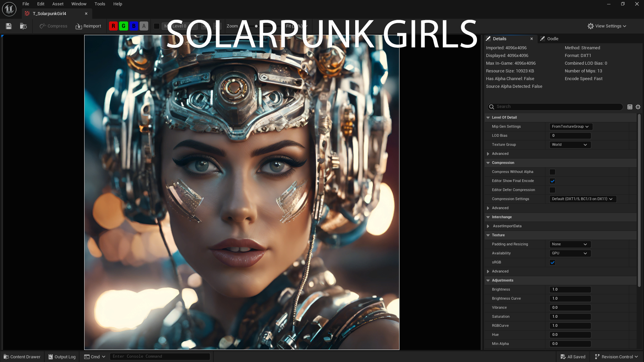The image size is (644, 362).
Task: Enable Compress Without Alpha checkbox
Action: point(552,172)
